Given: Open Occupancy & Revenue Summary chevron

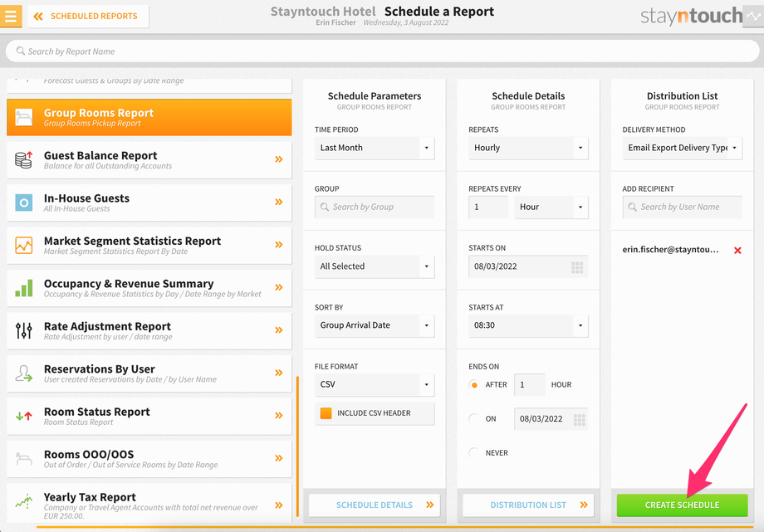Looking at the screenshot, I should [279, 287].
